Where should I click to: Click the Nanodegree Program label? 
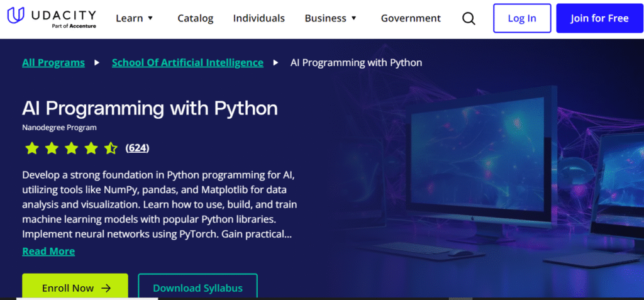click(59, 128)
